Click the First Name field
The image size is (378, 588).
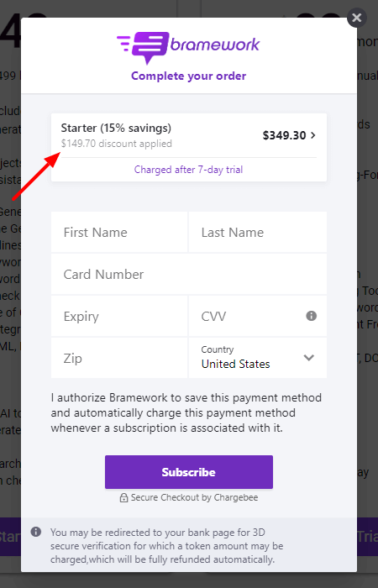(x=119, y=232)
